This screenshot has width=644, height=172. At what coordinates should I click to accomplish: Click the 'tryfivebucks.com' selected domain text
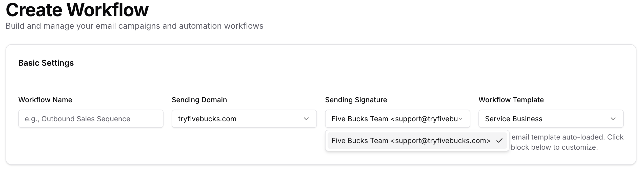207,119
